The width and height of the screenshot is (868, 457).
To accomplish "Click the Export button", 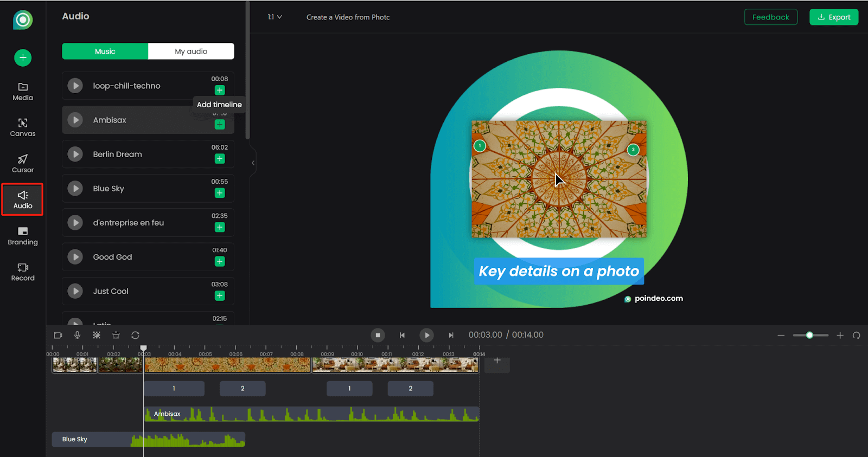I will coord(834,17).
